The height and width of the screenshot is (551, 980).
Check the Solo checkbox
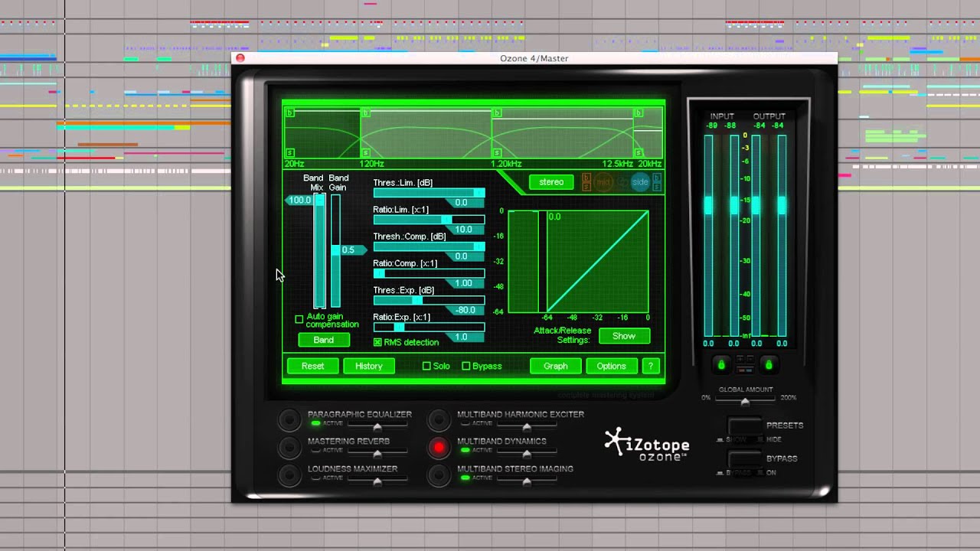point(426,366)
